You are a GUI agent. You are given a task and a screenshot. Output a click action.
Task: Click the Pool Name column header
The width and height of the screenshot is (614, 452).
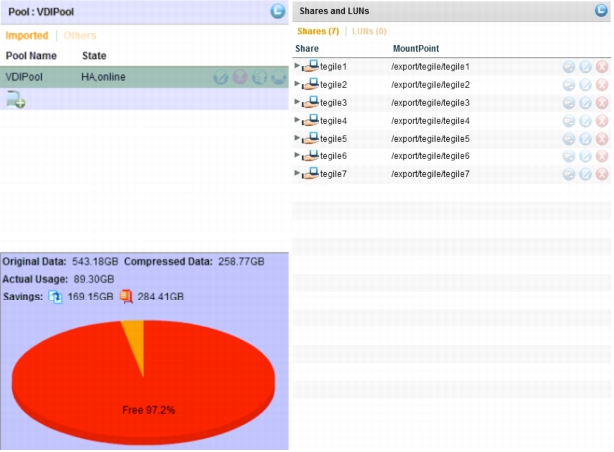pos(31,56)
